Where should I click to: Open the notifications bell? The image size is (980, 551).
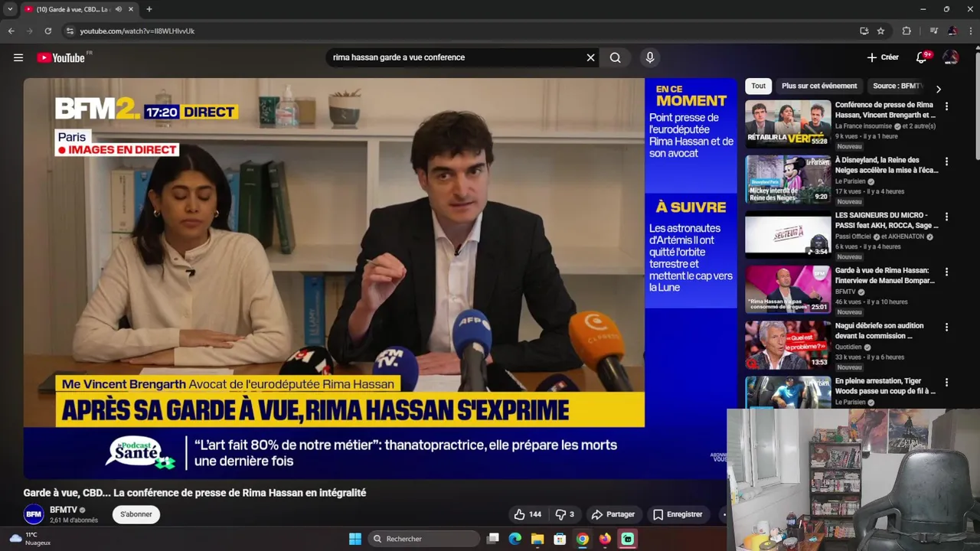point(922,57)
